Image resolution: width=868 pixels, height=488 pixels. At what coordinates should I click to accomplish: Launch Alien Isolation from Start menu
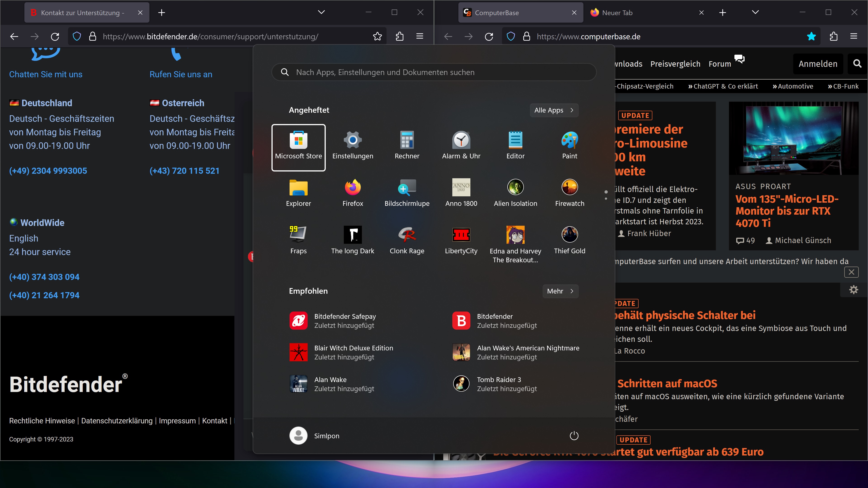(x=515, y=193)
